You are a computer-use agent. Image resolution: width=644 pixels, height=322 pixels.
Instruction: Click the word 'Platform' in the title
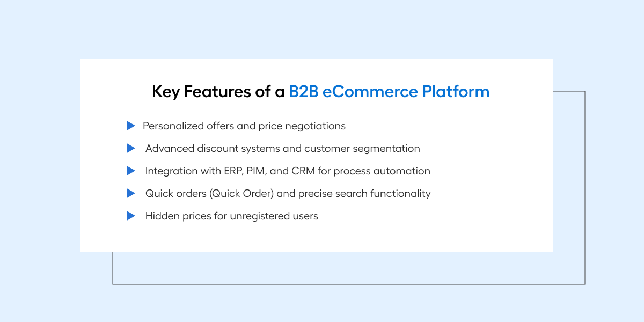(455, 91)
